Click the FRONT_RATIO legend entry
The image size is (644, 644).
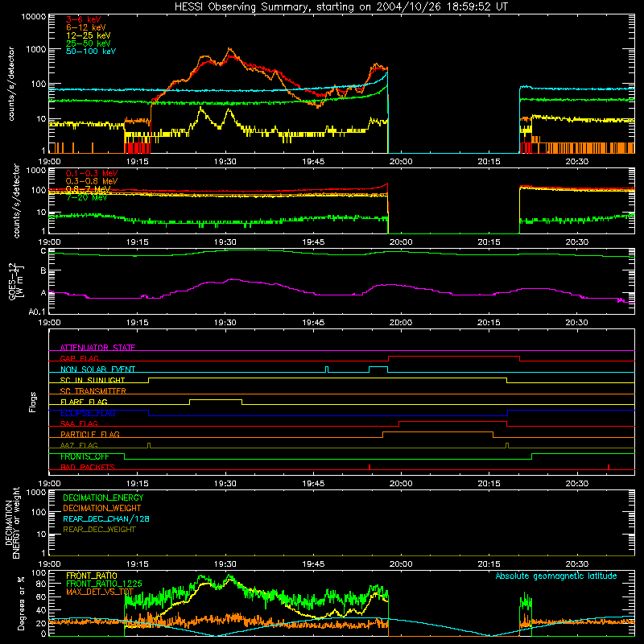[92, 576]
